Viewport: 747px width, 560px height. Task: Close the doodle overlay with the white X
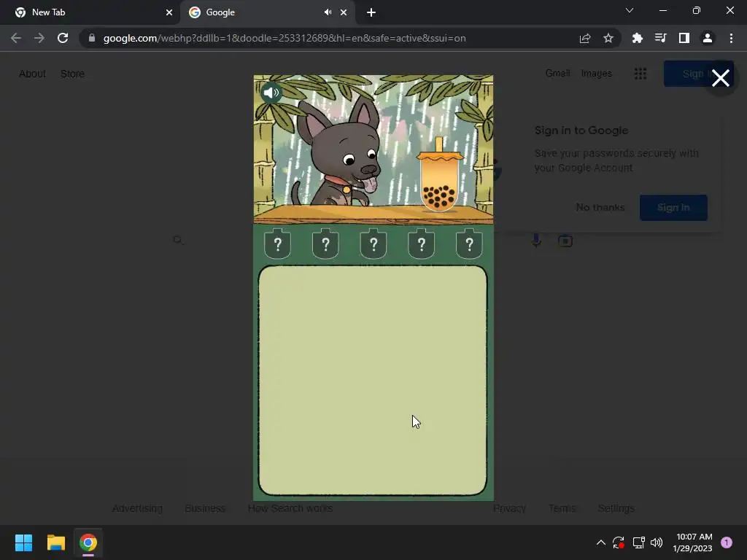point(720,78)
